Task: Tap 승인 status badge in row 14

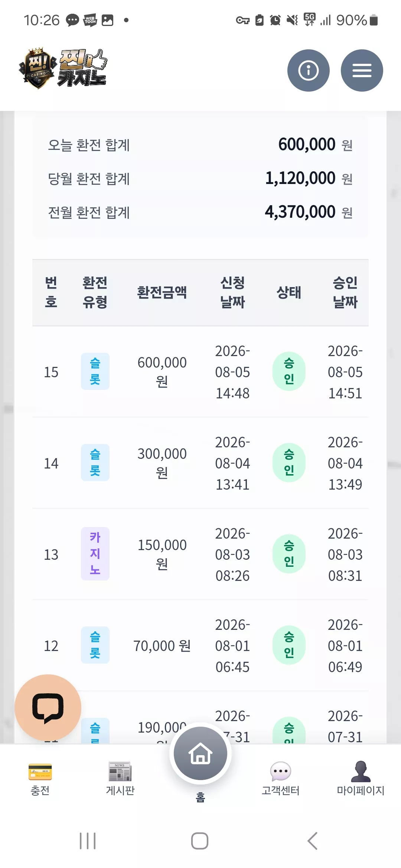Action: [289, 463]
